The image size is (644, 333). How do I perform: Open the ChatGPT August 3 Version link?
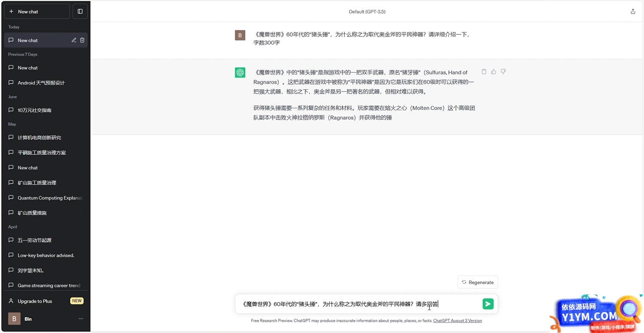(458, 321)
